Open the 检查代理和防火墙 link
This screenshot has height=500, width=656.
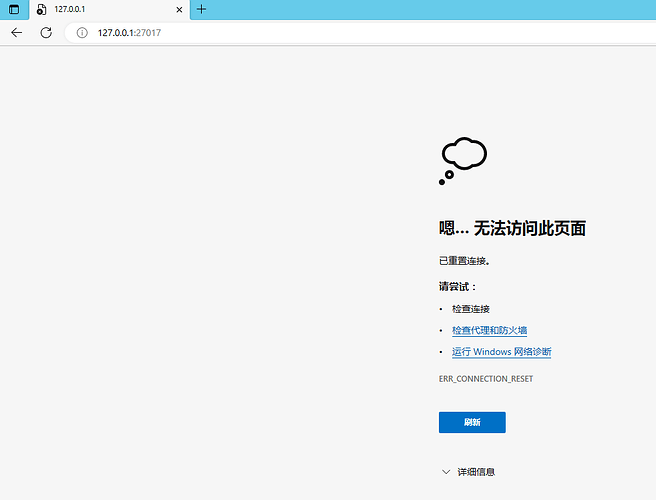[489, 330]
